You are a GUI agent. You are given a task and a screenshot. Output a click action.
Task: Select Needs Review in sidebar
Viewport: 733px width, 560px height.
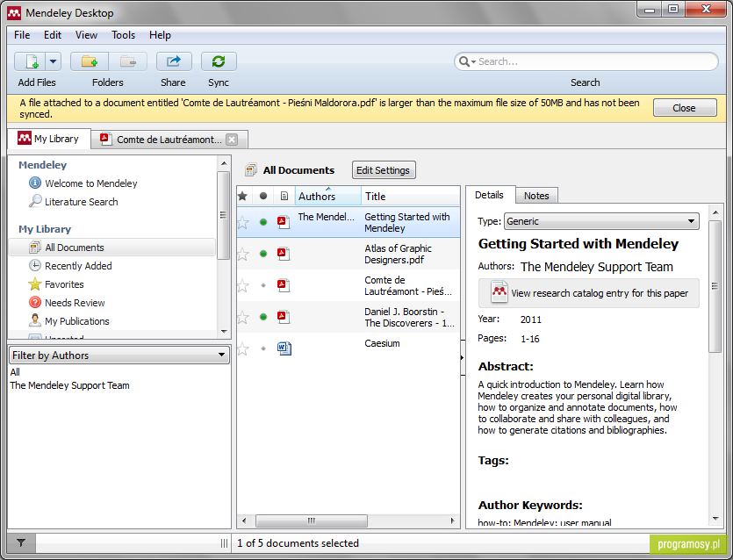pyautogui.click(x=67, y=303)
